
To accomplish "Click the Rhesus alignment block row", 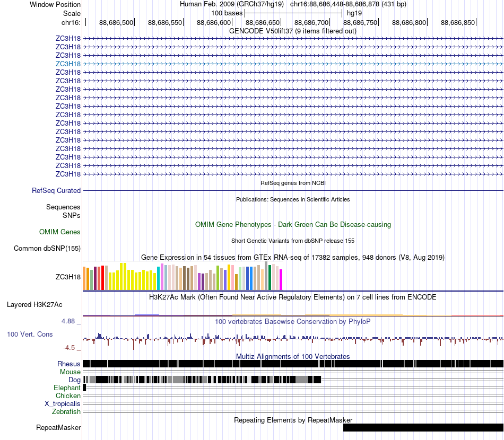I will tap(293, 364).
